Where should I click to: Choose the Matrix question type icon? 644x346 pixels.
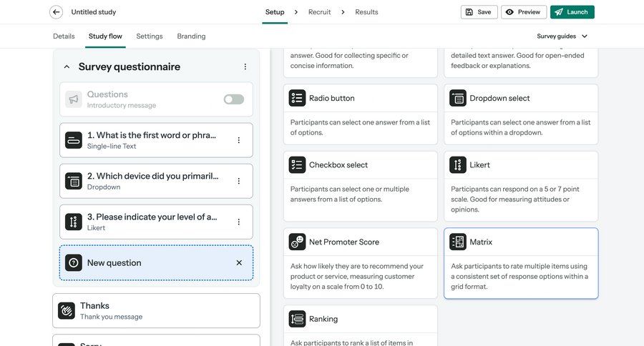pyautogui.click(x=458, y=242)
